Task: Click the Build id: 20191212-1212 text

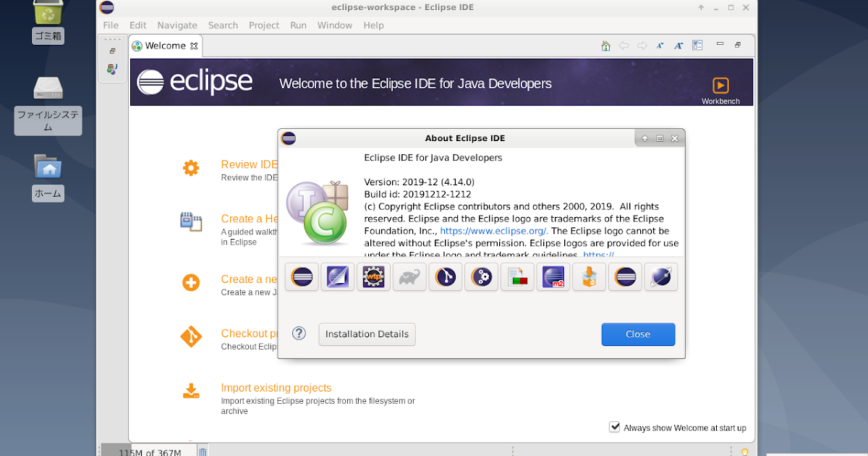Action: point(417,194)
